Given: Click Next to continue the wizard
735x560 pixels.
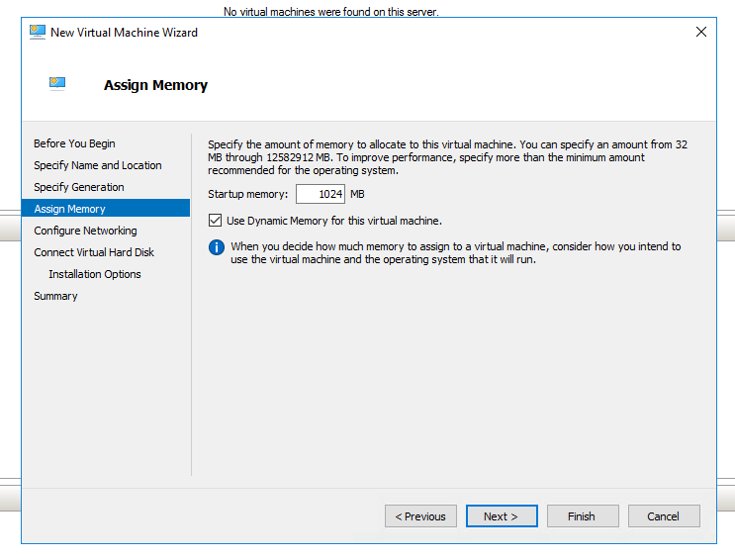Looking at the screenshot, I should pyautogui.click(x=502, y=516).
